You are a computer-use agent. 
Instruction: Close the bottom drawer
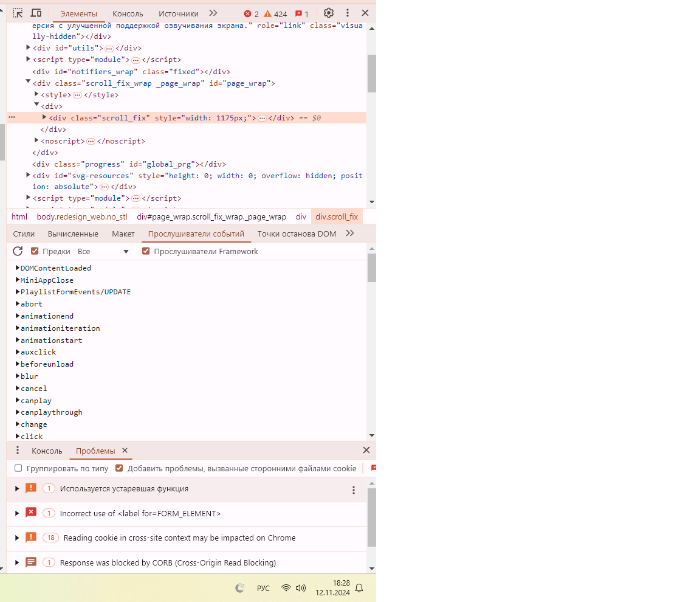point(366,450)
